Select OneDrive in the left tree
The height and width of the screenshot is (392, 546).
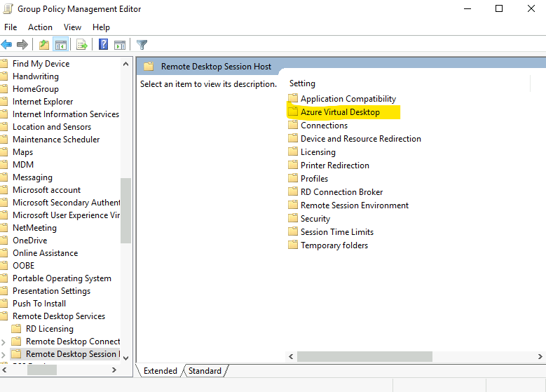pyautogui.click(x=30, y=241)
